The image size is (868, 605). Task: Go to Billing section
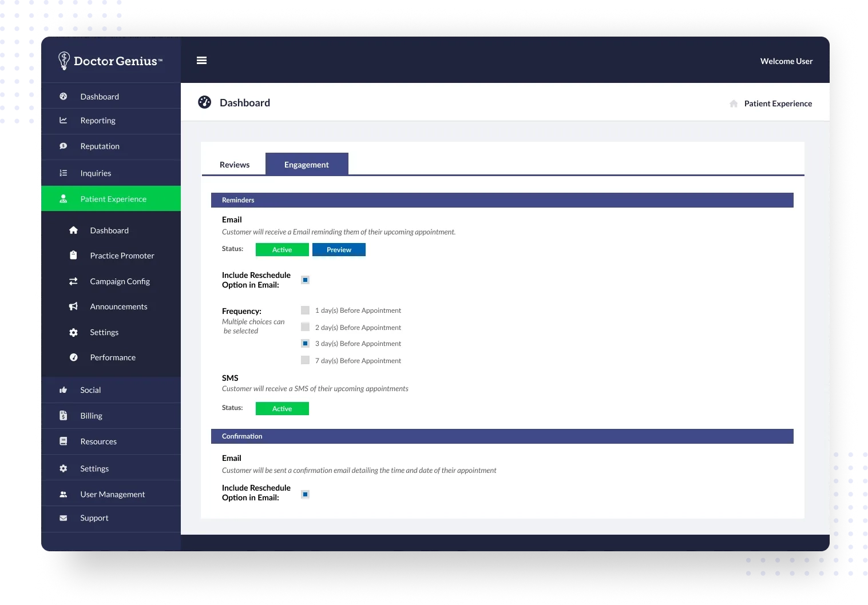(x=111, y=416)
